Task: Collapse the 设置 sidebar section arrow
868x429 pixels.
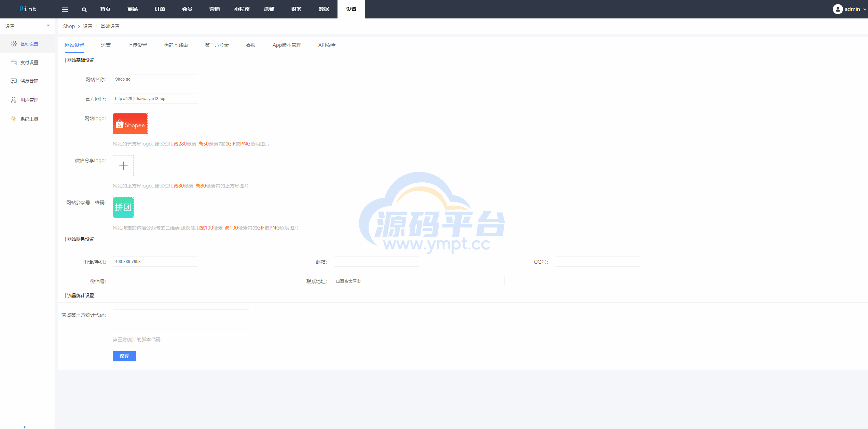Action: coord(48,26)
